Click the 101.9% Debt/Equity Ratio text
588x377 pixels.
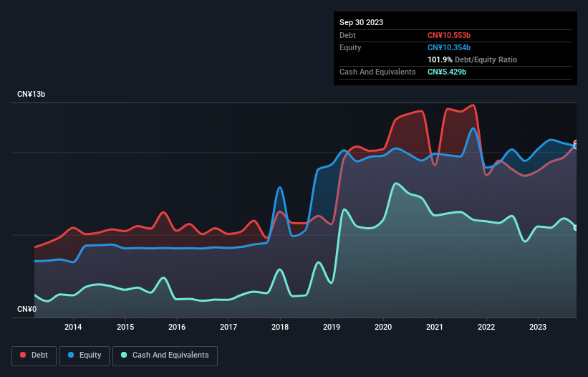pyautogui.click(x=472, y=59)
